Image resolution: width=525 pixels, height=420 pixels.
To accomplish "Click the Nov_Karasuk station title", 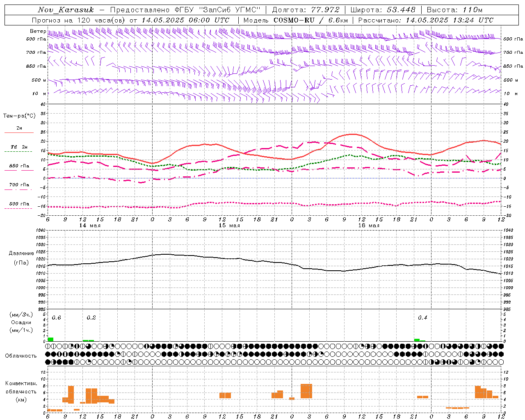I will 66,10.
